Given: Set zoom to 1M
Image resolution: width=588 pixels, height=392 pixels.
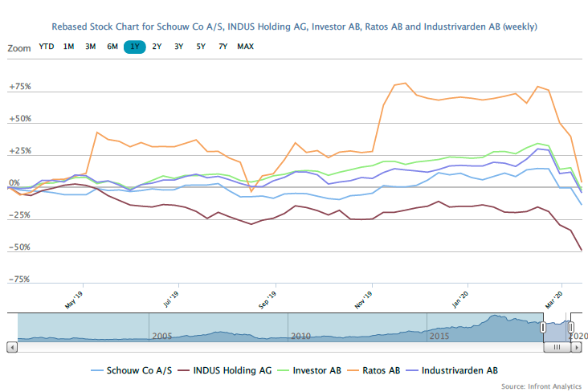Looking at the screenshot, I should coord(68,47).
